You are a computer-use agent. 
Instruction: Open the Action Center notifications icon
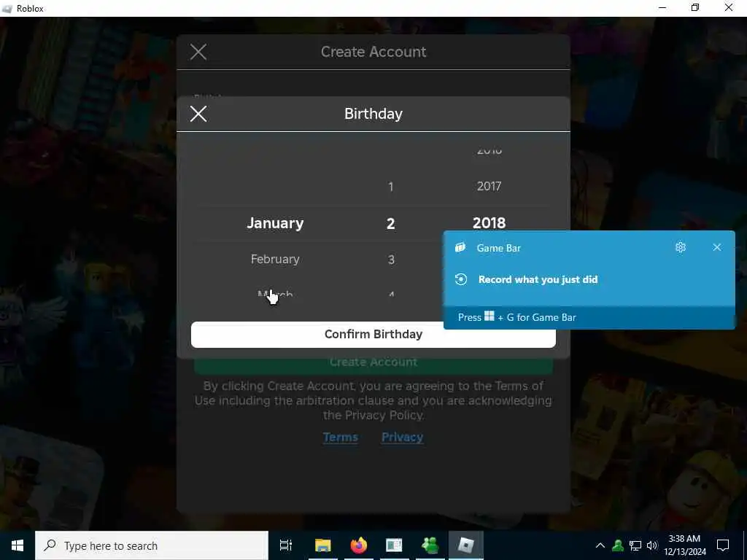[723, 545]
